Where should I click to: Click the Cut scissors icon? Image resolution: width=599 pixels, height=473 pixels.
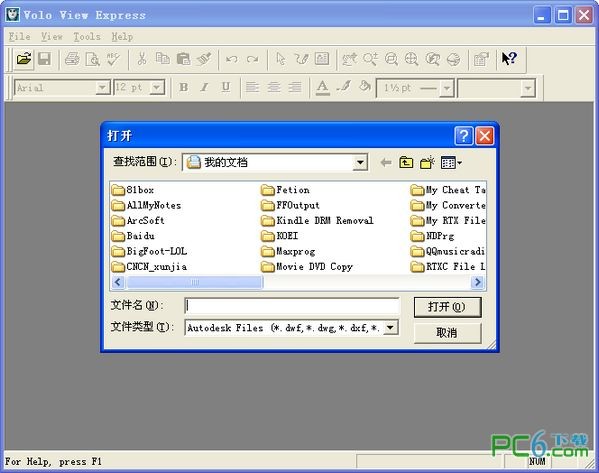[142, 59]
